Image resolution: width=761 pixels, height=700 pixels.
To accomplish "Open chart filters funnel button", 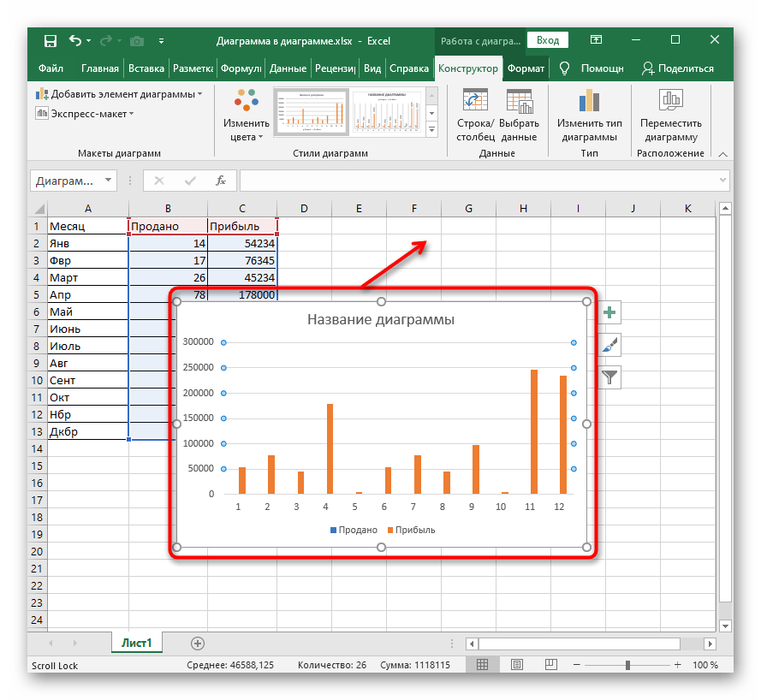I will click(609, 377).
